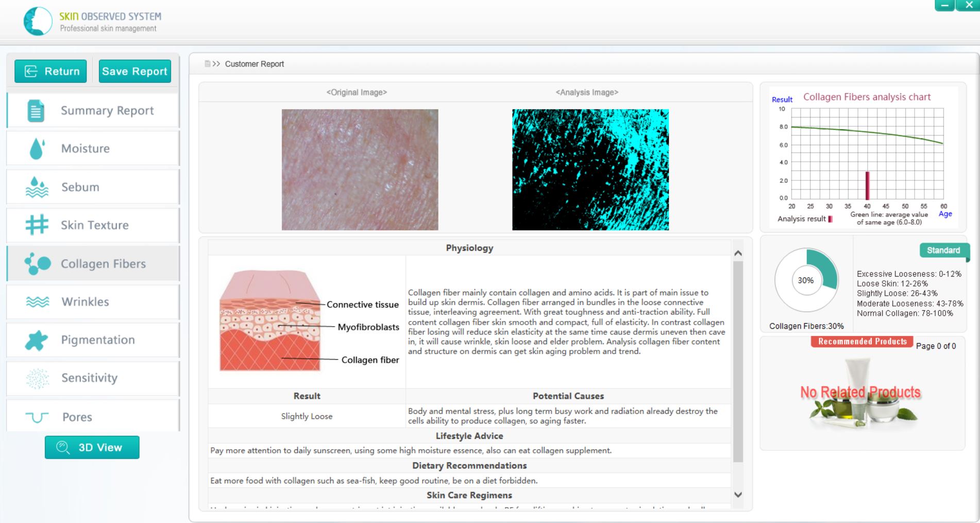Select the Moisture water drop icon
This screenshot has width=980, height=523.
[37, 149]
